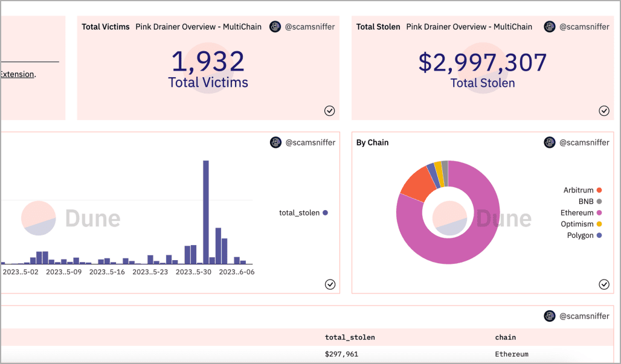Click scamsniffer avatar above the table
Image resolution: width=621 pixels, height=364 pixels.
(550, 315)
